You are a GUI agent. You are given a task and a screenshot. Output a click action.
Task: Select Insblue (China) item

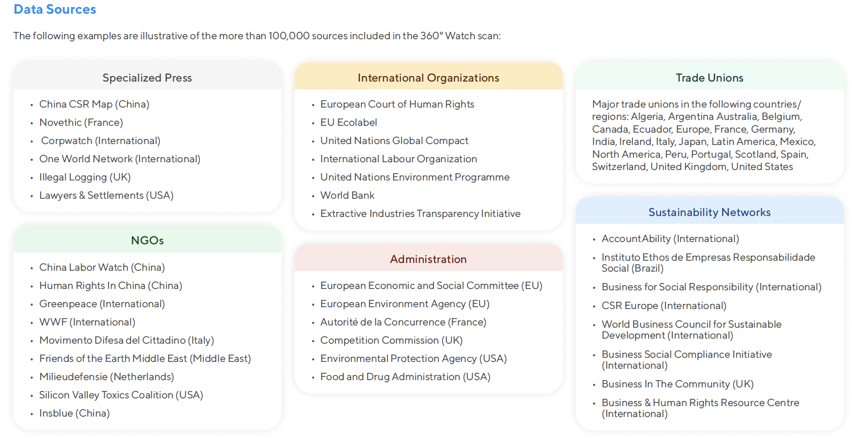point(75,413)
